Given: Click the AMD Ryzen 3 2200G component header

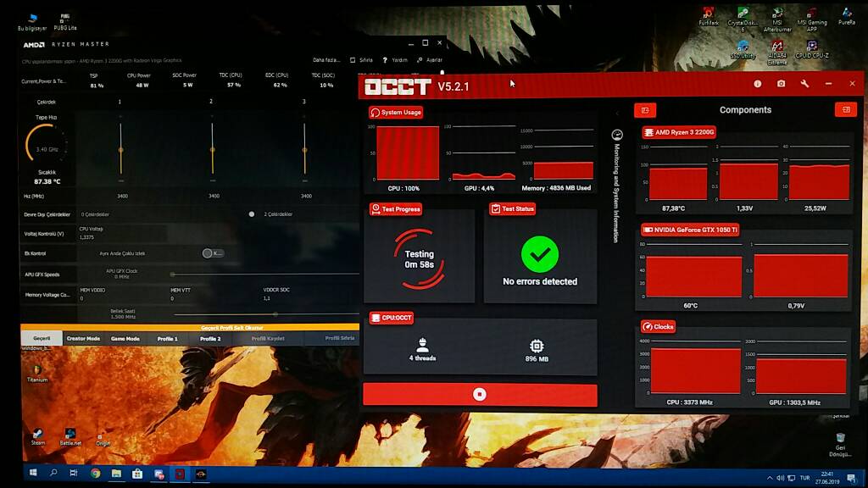Looking at the screenshot, I should [x=679, y=132].
